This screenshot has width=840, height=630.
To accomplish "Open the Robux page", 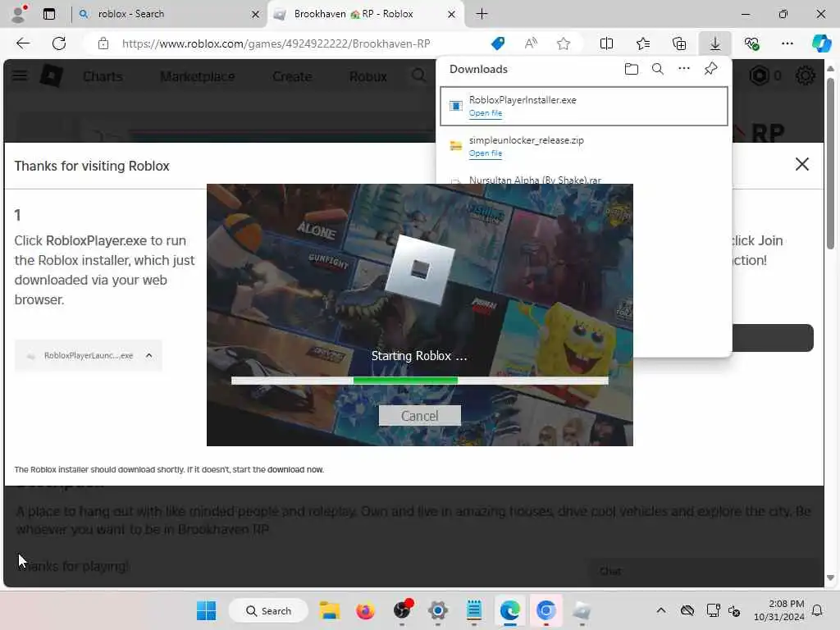I will 368,76.
